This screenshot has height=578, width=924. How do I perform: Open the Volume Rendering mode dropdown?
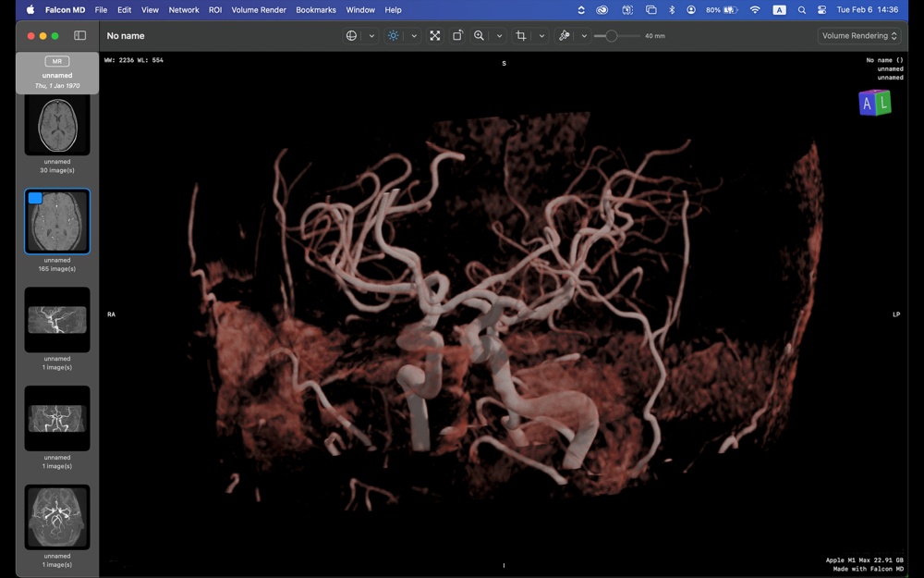tap(859, 36)
